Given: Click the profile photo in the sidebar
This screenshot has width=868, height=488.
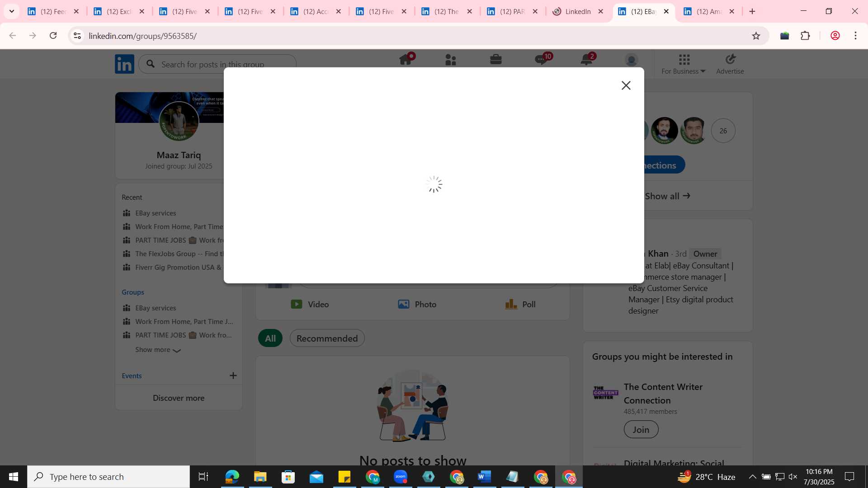Looking at the screenshot, I should click(179, 121).
